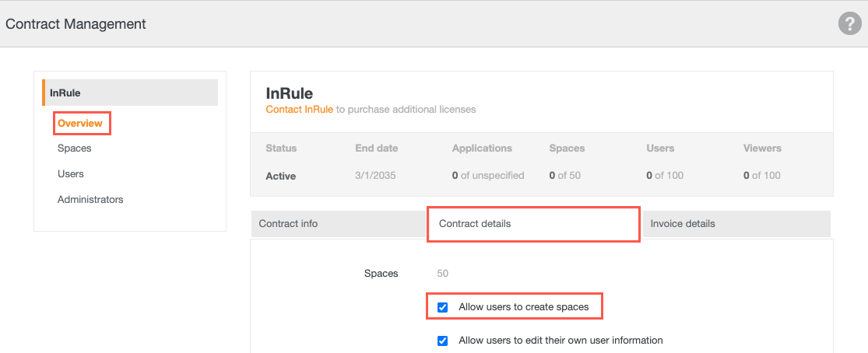Open Spaces in the left sidebar
Image resolution: width=868 pixels, height=353 pixels.
74,148
